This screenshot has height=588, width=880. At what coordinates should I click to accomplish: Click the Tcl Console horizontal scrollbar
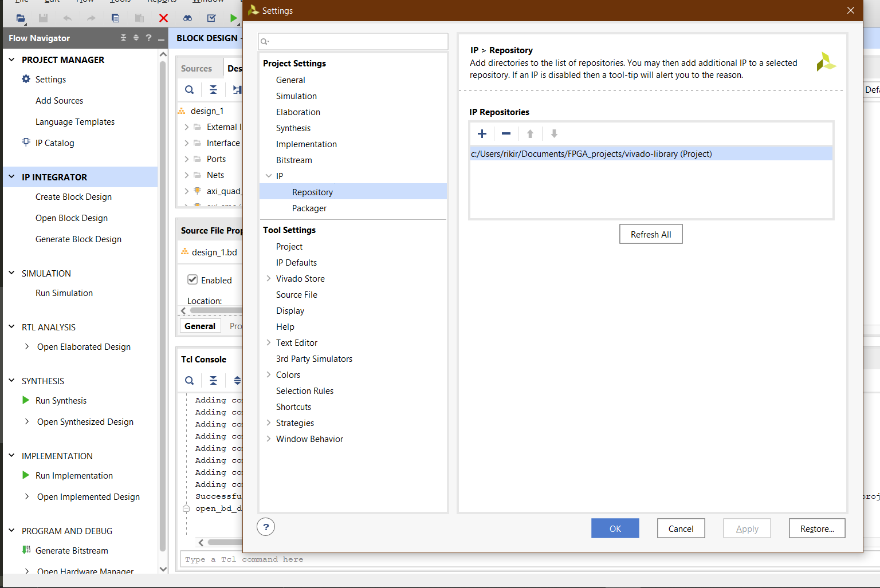(225, 542)
